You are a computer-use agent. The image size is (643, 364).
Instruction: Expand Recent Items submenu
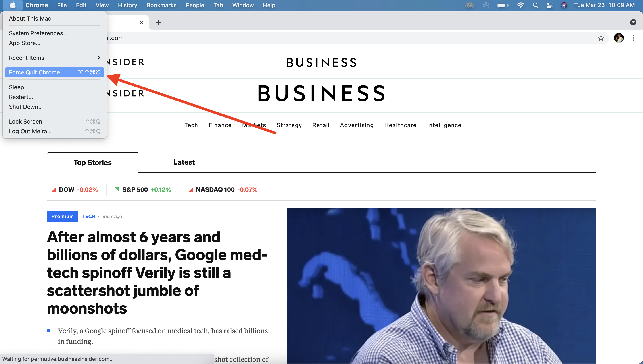pyautogui.click(x=54, y=58)
